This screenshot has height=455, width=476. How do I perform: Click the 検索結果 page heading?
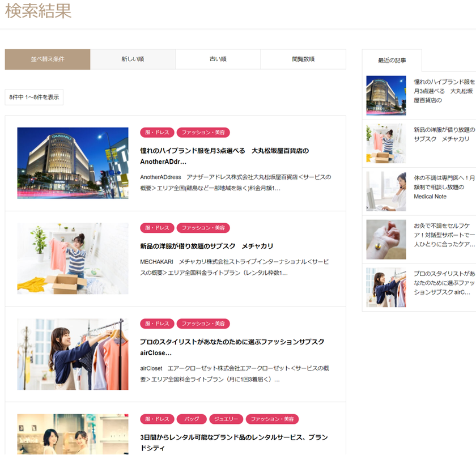(39, 11)
